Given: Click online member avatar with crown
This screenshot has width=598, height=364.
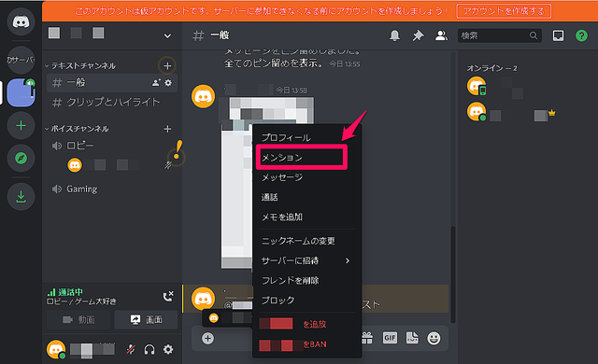Looking at the screenshot, I should click(x=477, y=112).
